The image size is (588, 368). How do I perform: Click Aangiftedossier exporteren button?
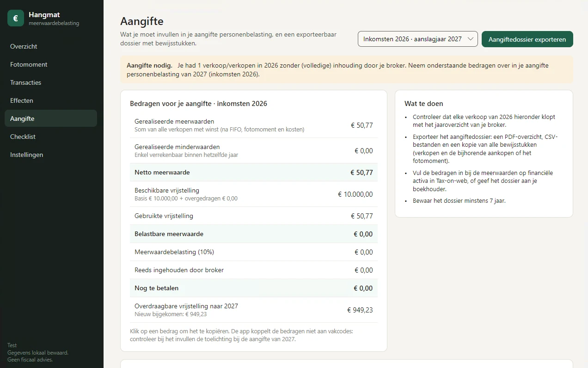527,39
